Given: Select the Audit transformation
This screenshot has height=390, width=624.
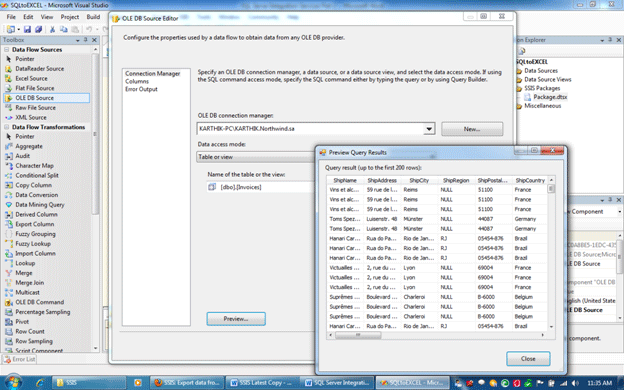Looking at the screenshot, I should [22, 156].
